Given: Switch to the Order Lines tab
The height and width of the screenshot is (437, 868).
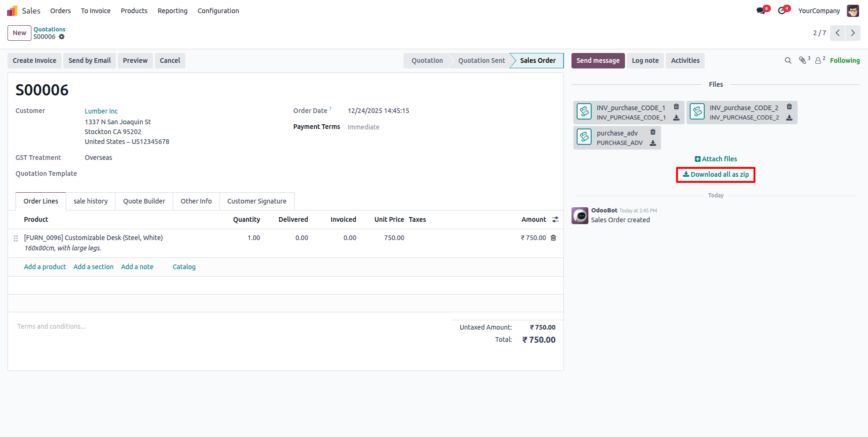Looking at the screenshot, I should coord(41,201).
